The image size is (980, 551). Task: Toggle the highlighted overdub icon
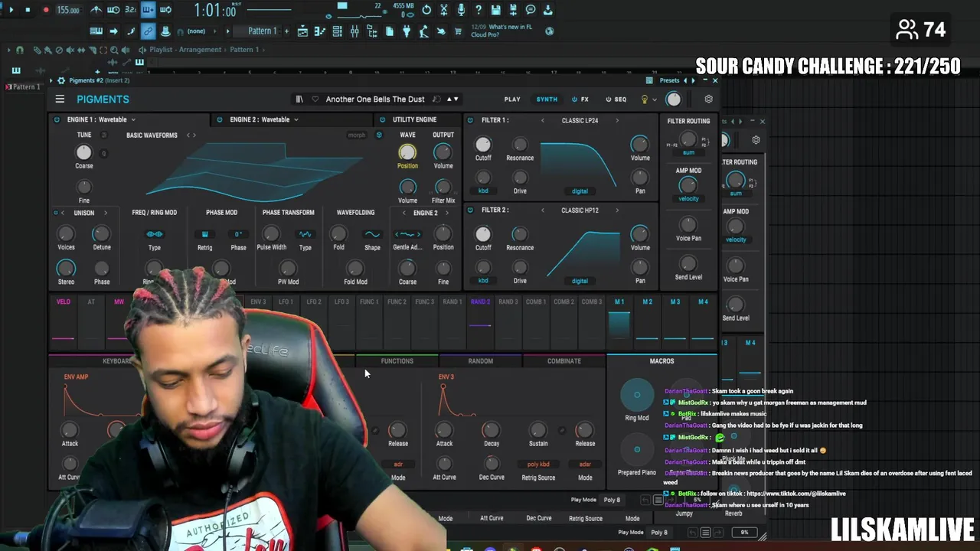pos(148,10)
